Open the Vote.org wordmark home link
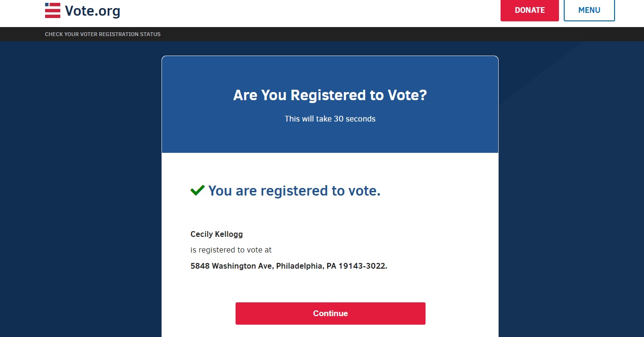Screen dimensions: 644x337 coord(93,10)
